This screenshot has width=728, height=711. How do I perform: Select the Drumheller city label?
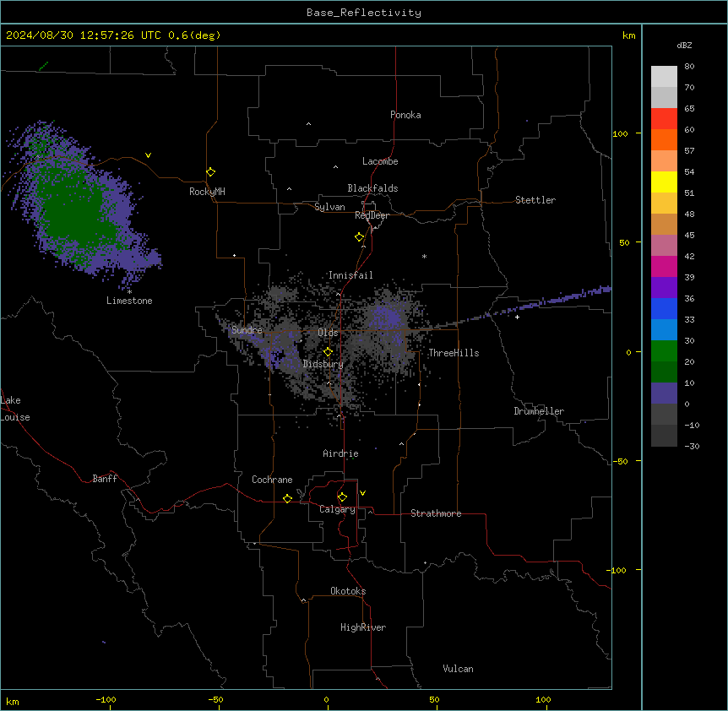tap(539, 411)
